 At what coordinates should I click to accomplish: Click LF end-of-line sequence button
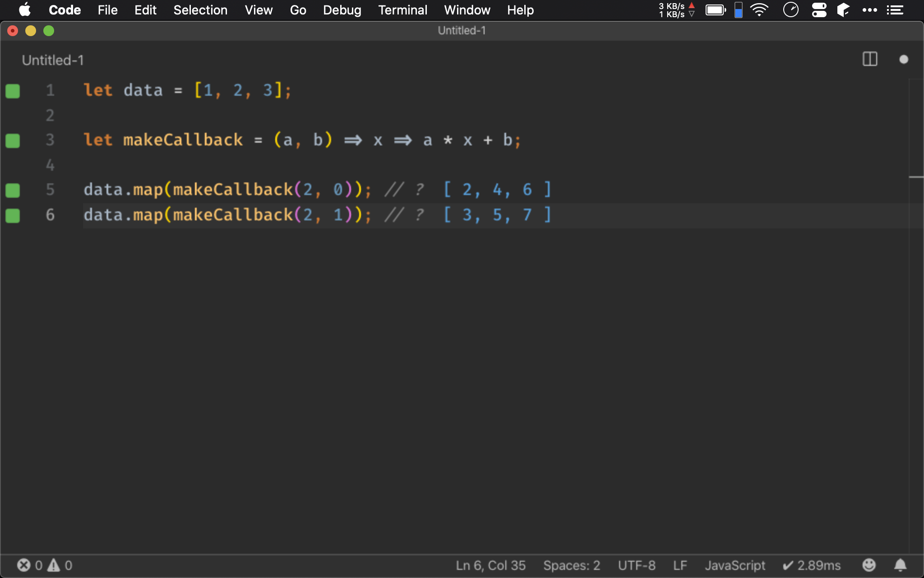pos(679,565)
